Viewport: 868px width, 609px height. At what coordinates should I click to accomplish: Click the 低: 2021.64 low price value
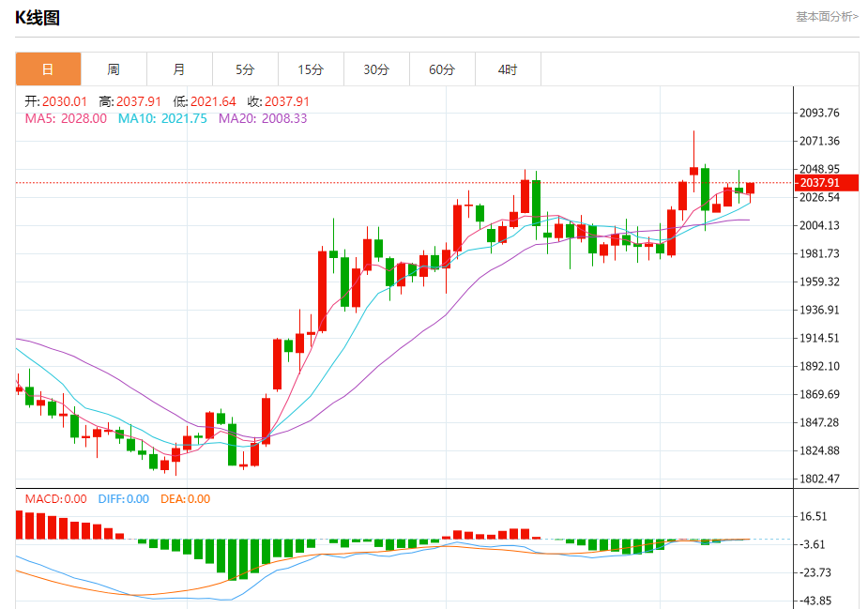[x=205, y=101]
